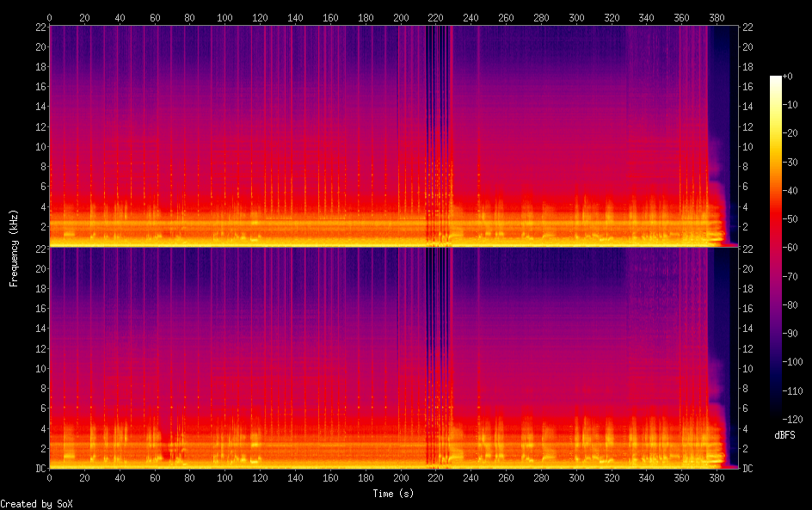Screen dimensions: 812x510
Task: Click "120" on the top time axis
Action: [x=260, y=17]
